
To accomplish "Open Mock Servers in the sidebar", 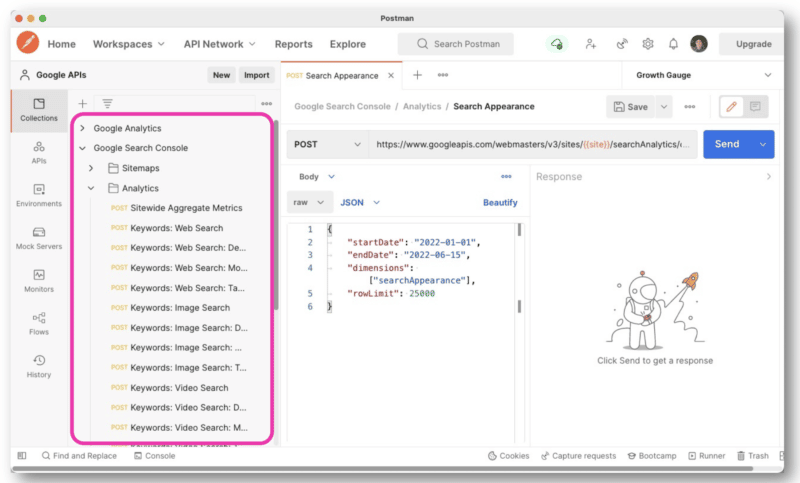I will 39,237.
